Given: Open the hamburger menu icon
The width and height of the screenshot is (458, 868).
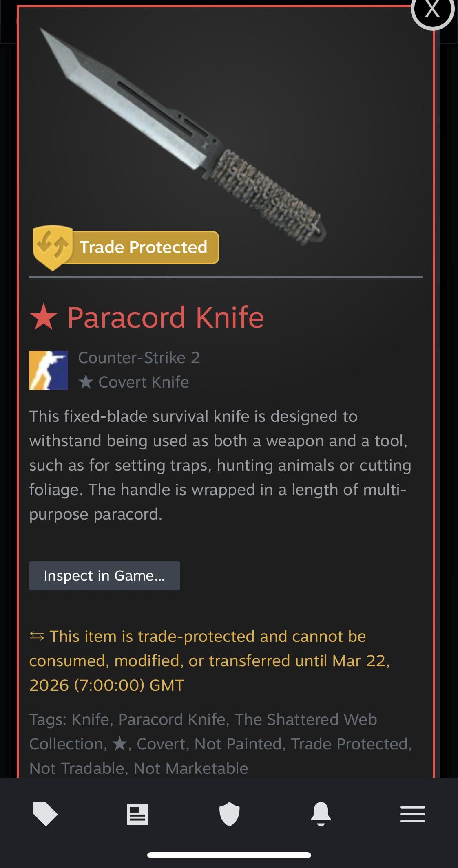Looking at the screenshot, I should tap(413, 814).
